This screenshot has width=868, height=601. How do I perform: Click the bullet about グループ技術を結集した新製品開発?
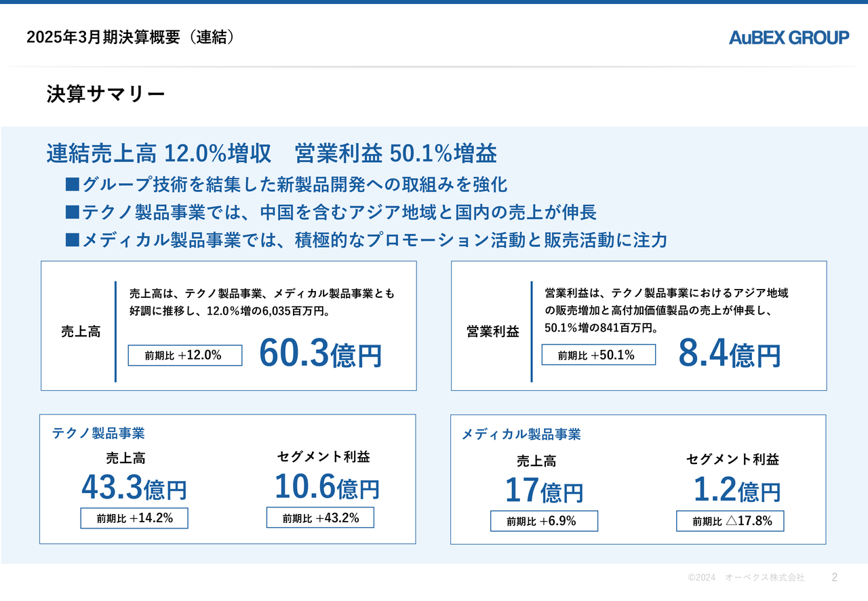tap(286, 185)
